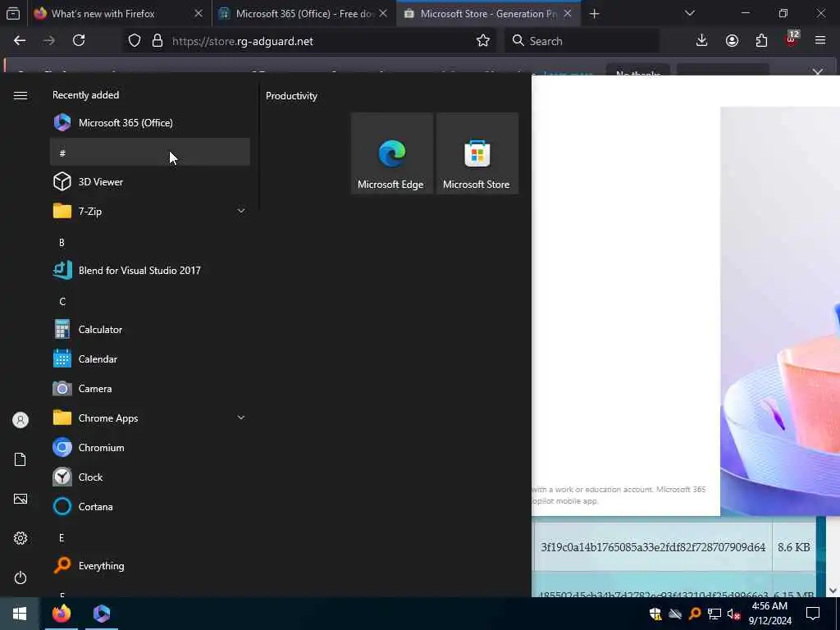Open the Microsoft Store tile
This screenshot has height=630, width=840.
[477, 153]
